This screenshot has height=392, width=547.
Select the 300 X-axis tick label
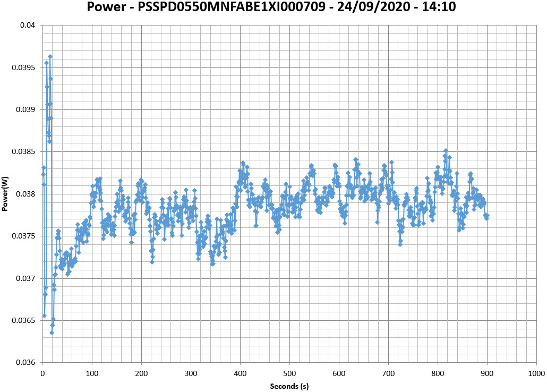point(191,373)
